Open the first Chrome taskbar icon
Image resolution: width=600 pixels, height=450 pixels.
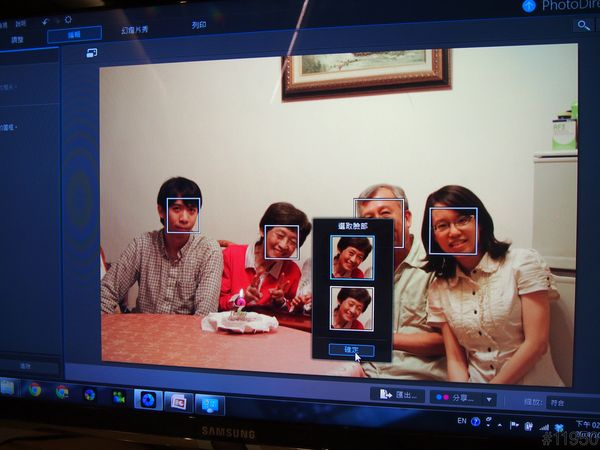(x=34, y=390)
